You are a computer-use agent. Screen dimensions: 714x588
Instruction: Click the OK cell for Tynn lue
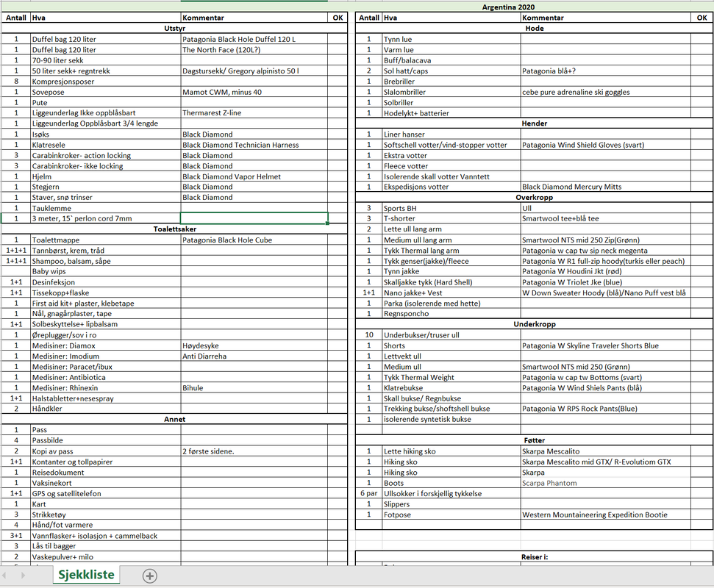tap(701, 39)
